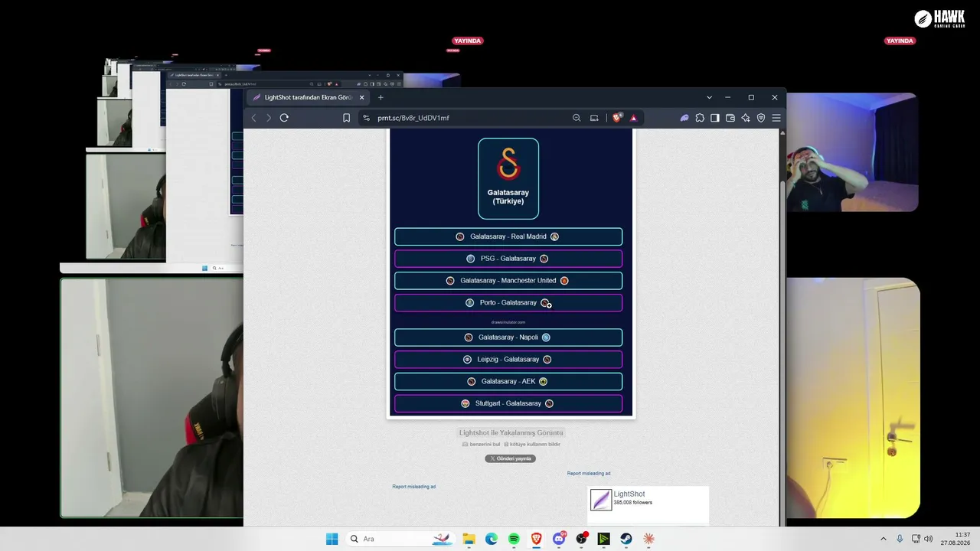Image resolution: width=980 pixels, height=551 pixels.
Task: Open Brave Shields lion icon
Action: 616,118
